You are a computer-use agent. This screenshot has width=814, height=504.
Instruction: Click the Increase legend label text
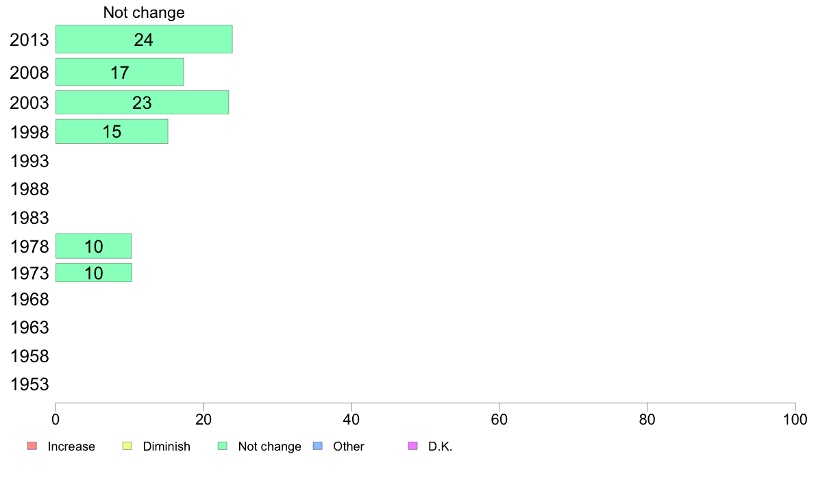tap(71, 446)
